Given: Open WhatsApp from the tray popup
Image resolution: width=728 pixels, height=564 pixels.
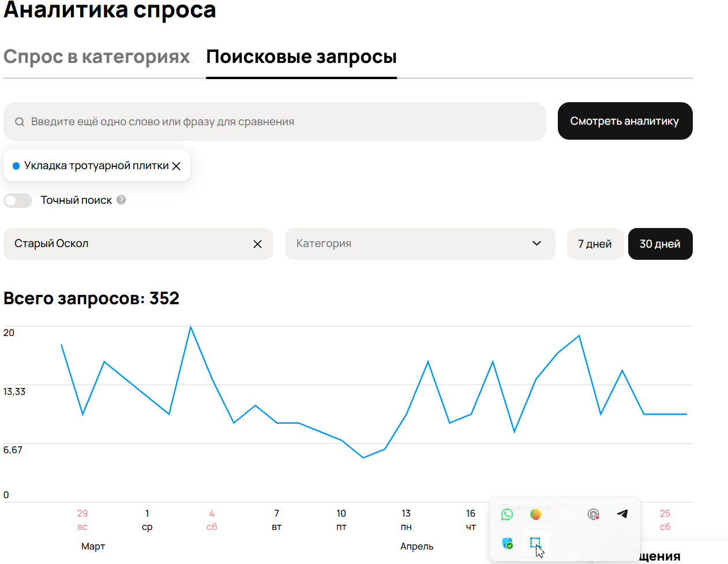Looking at the screenshot, I should (507, 514).
